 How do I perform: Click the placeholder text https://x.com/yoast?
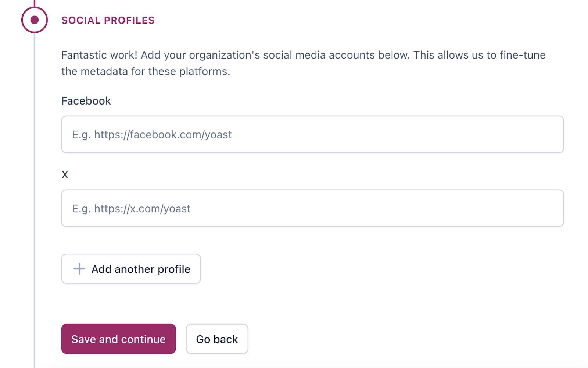click(131, 208)
